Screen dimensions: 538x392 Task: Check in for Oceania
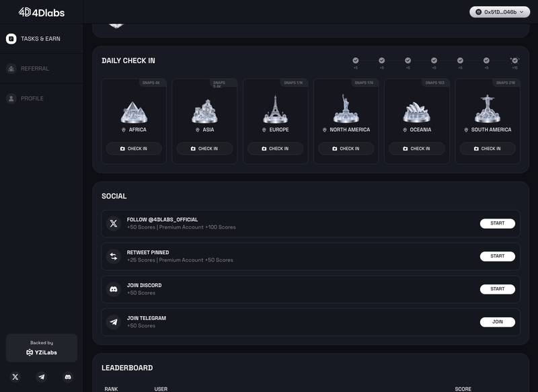[416, 149]
